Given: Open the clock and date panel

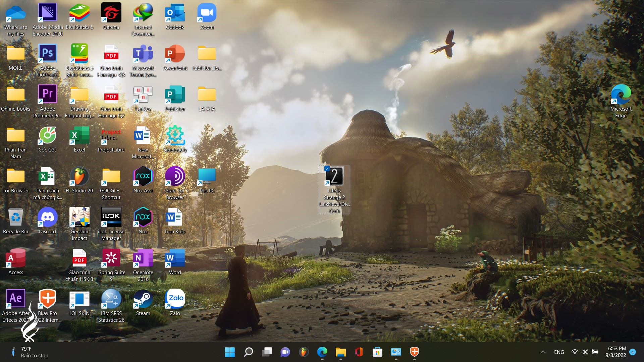Looking at the screenshot, I should pyautogui.click(x=616, y=352).
